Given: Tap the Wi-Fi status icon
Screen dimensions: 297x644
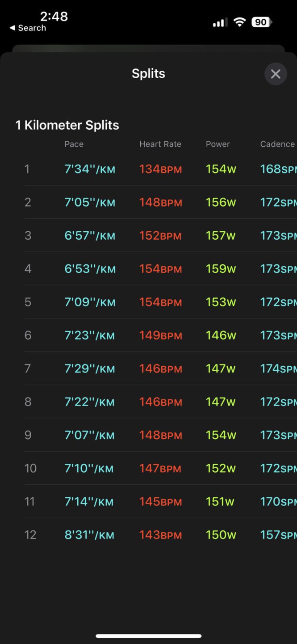Looking at the screenshot, I should coord(240,22).
